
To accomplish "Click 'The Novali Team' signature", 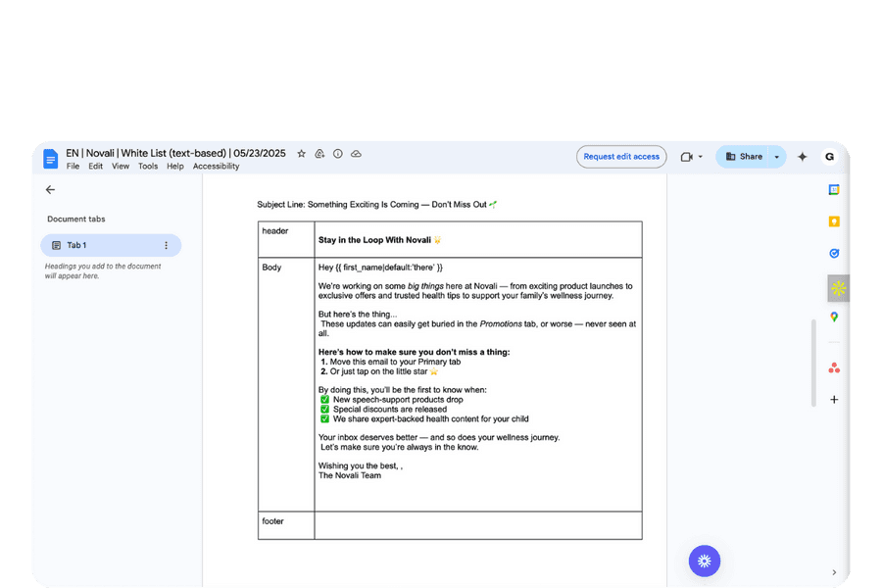I will click(349, 475).
